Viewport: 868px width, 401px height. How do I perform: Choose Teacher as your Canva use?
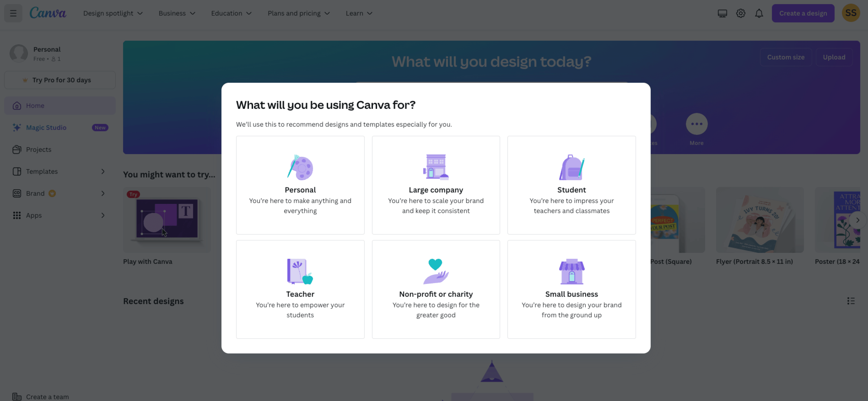pos(300,289)
